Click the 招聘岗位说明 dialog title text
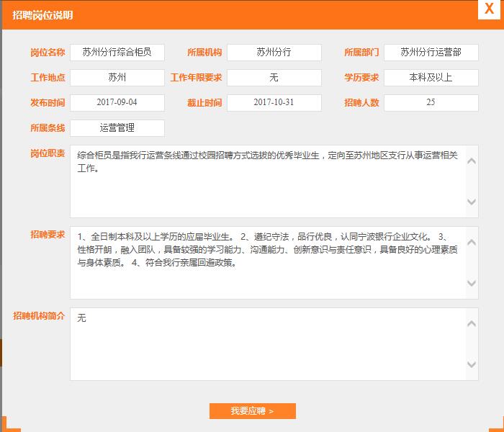This screenshot has height=432, width=504. [42, 15]
